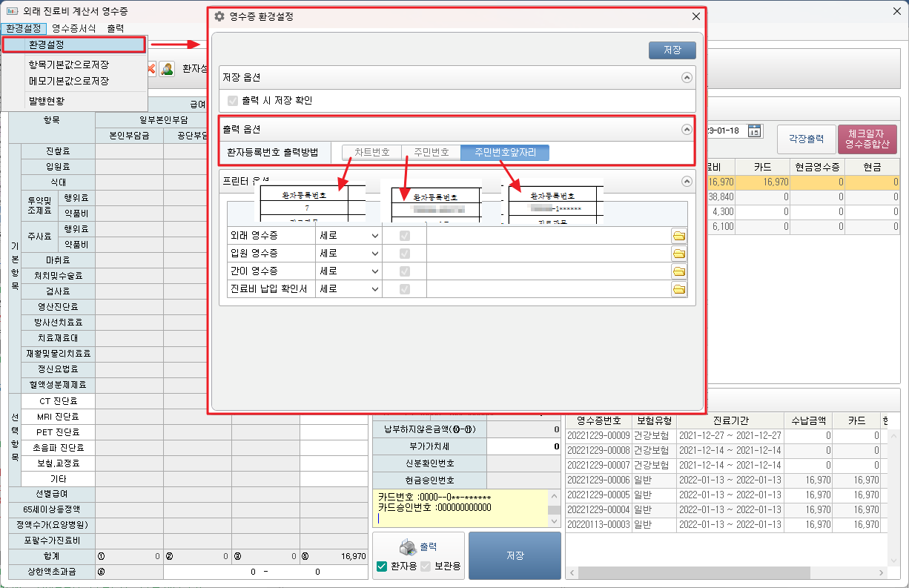The image size is (909, 588).
Task: Collapse the 저장 옵션 section
Action: point(687,77)
